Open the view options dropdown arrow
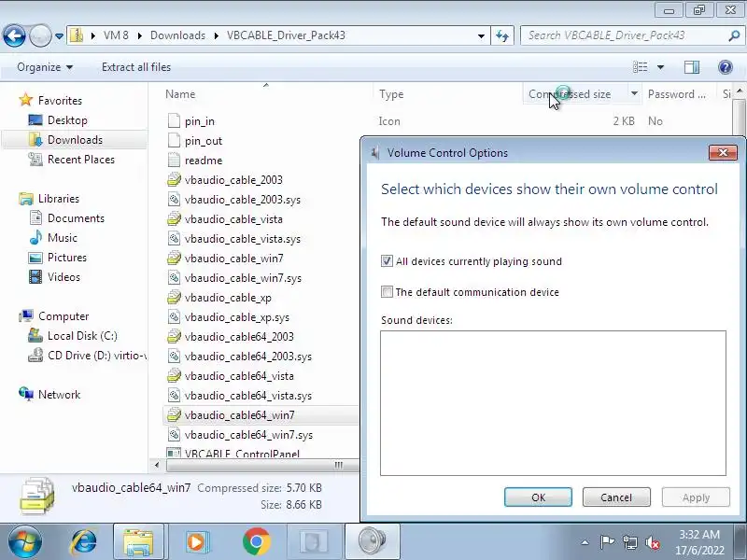Viewport: 747px width, 560px height. pyautogui.click(x=661, y=67)
